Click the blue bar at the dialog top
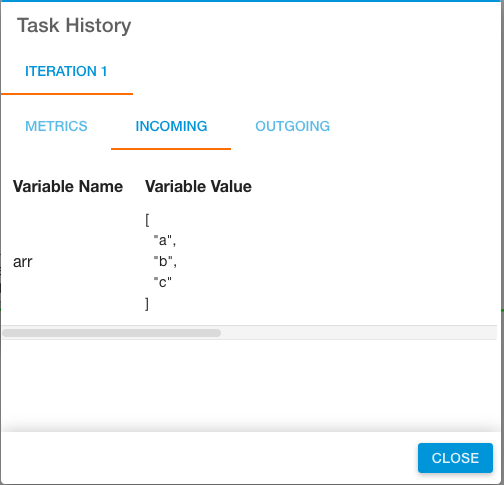 252,1
